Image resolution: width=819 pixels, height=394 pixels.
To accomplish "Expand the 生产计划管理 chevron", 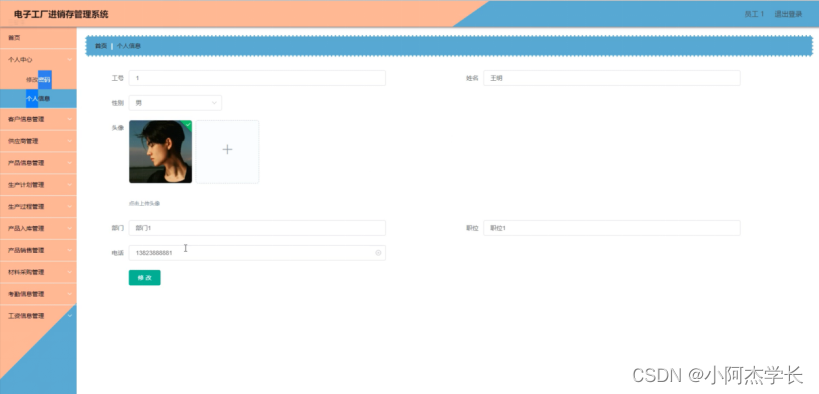I will point(69,185).
